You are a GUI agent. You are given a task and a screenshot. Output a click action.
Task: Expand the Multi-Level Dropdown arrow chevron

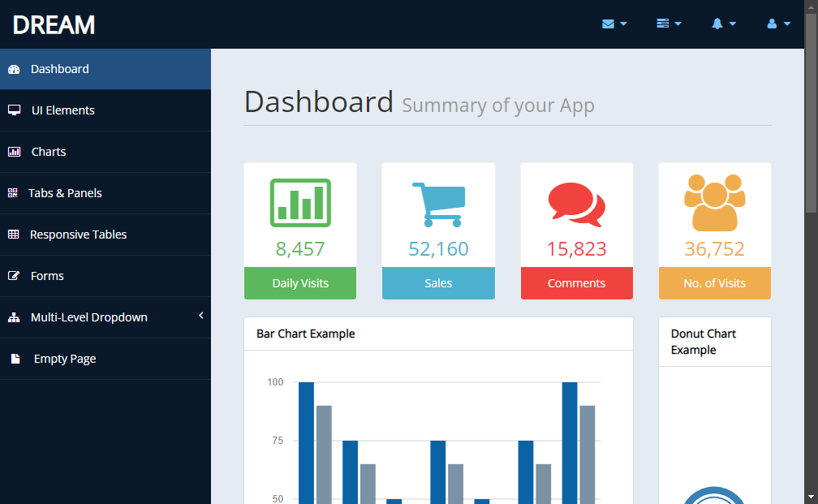[201, 315]
